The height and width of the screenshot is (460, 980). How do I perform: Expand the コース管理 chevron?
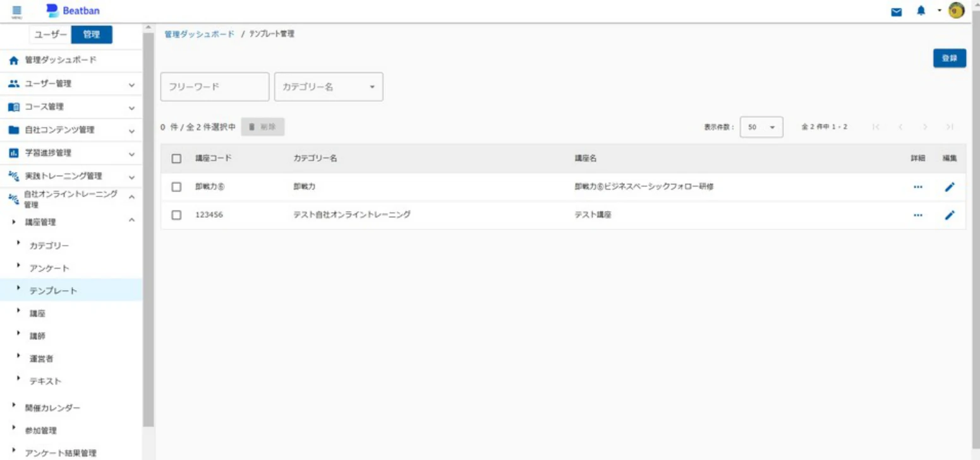pyautogui.click(x=131, y=107)
